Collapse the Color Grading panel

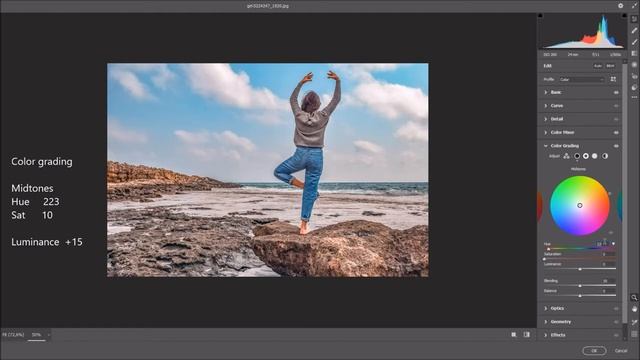point(546,146)
